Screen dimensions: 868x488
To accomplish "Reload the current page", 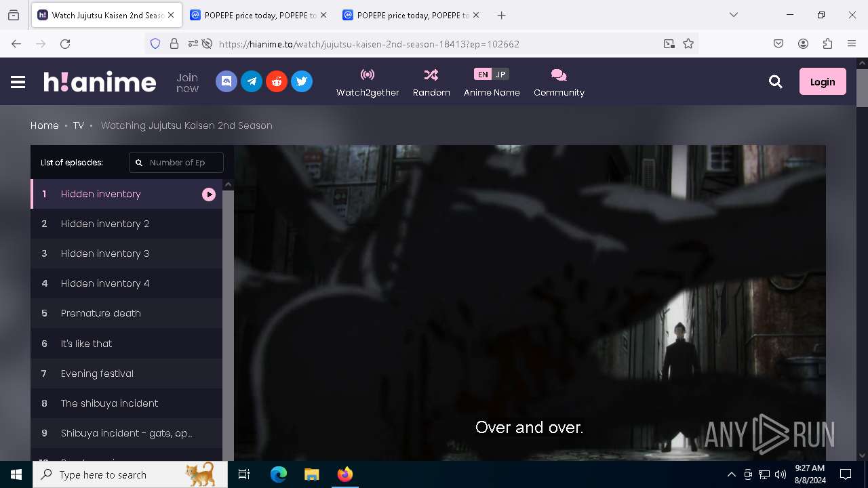I will (65, 43).
